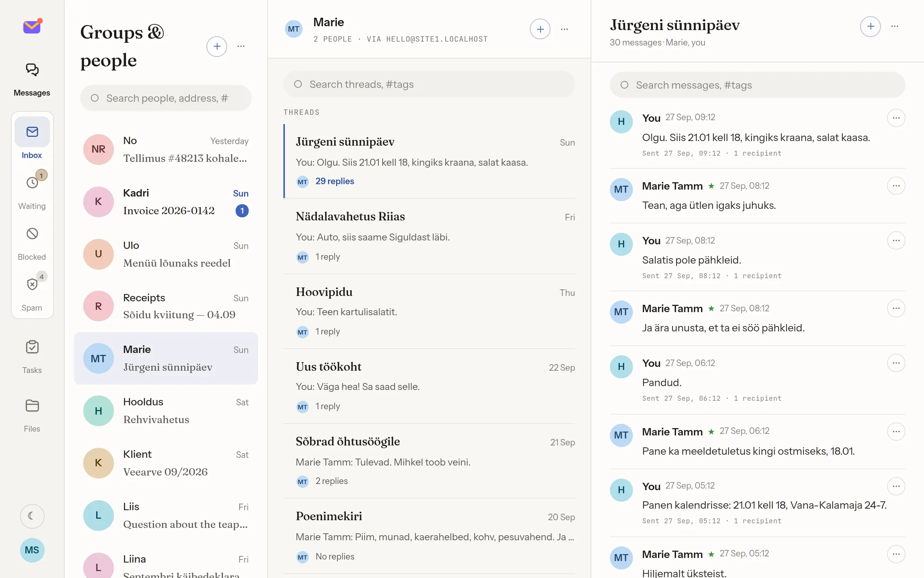Click star beside Marie Tamm 27 Sep, 06:12
Image resolution: width=924 pixels, height=578 pixels.
click(x=711, y=432)
